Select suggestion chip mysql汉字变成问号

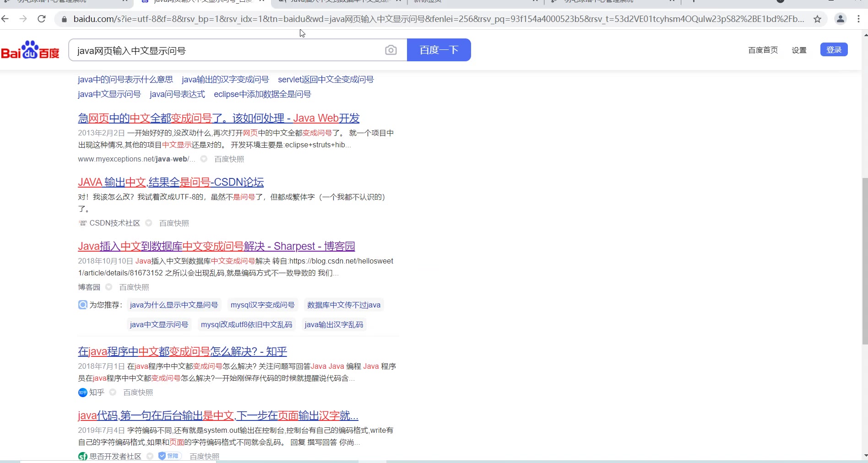[x=263, y=305]
